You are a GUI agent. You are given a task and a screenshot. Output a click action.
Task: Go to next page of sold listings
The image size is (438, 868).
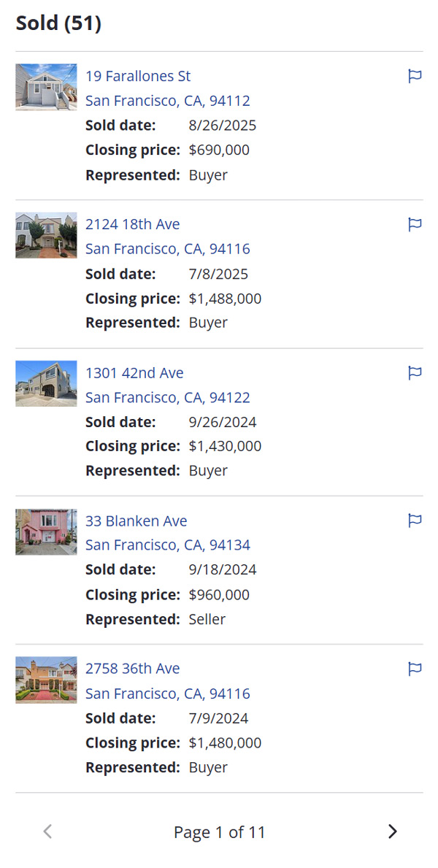click(392, 831)
